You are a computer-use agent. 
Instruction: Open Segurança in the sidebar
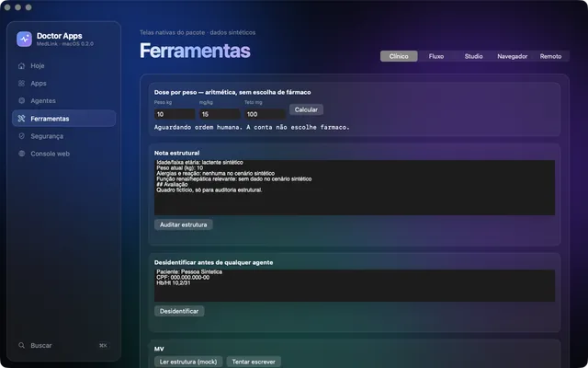point(63,136)
